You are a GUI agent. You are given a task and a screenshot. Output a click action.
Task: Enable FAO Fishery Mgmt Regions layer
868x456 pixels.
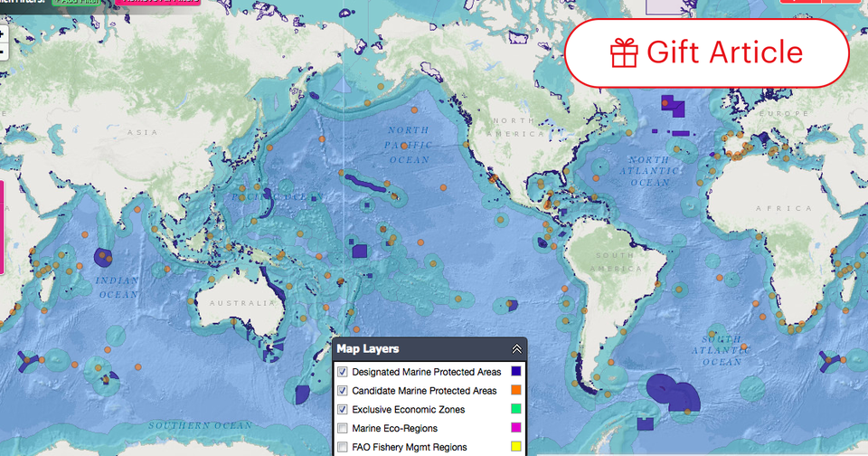point(343,447)
